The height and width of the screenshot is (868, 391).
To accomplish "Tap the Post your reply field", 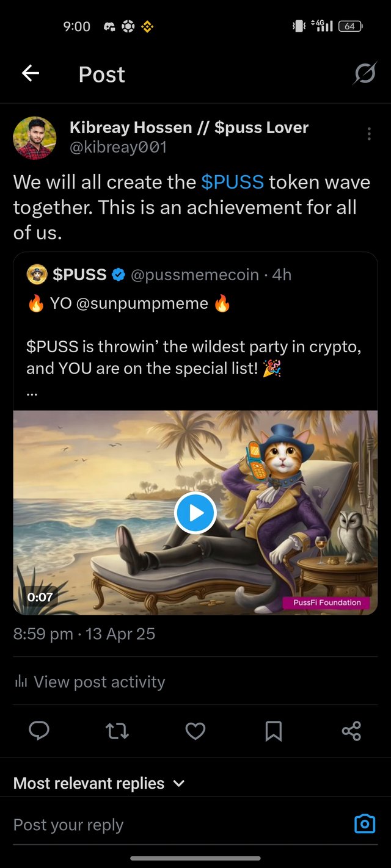I will pos(153,825).
